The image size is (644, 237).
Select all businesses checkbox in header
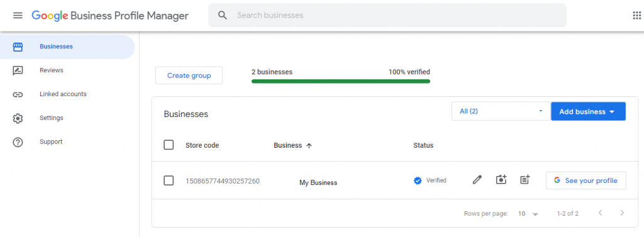tap(169, 145)
